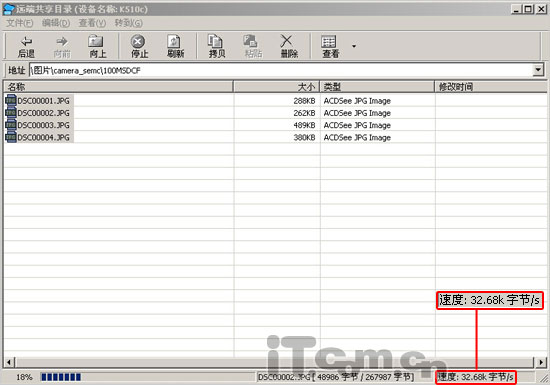Sort by the 名称 column header
Screen dimensions: 550x385
[x=118, y=87]
